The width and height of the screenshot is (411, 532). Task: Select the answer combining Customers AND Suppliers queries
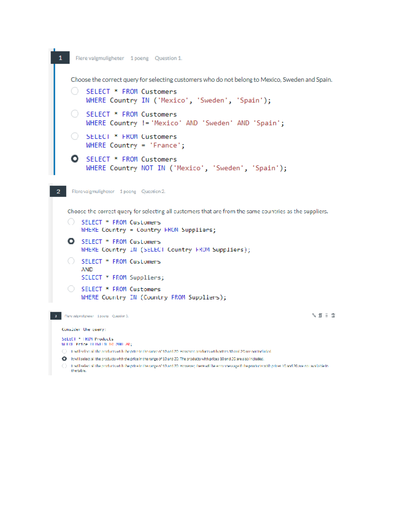click(71, 261)
